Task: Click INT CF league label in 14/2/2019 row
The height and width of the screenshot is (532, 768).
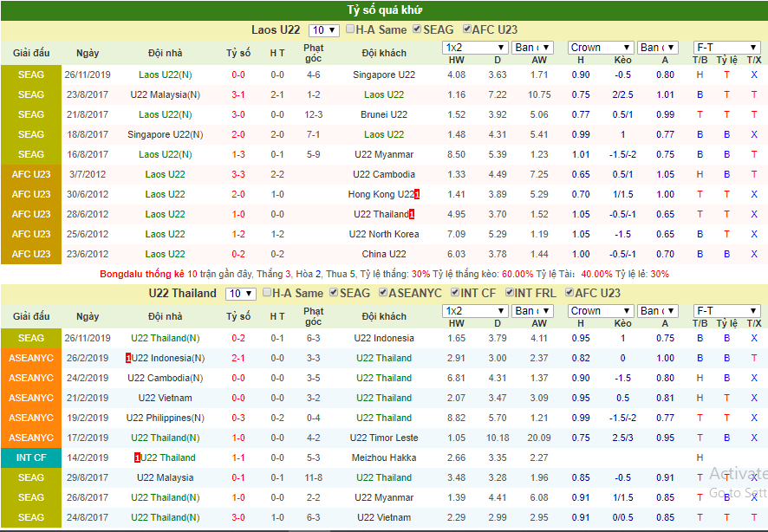Action: pyautogui.click(x=31, y=458)
